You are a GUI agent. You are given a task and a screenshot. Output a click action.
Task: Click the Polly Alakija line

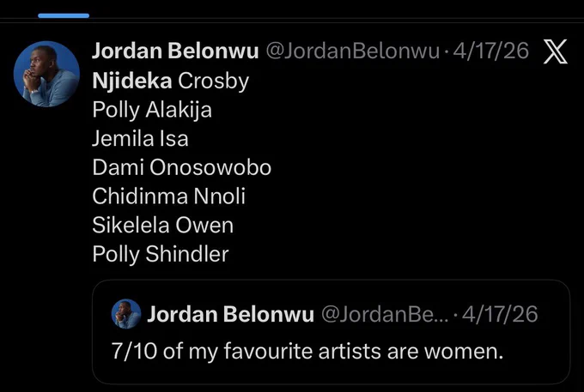point(152,110)
